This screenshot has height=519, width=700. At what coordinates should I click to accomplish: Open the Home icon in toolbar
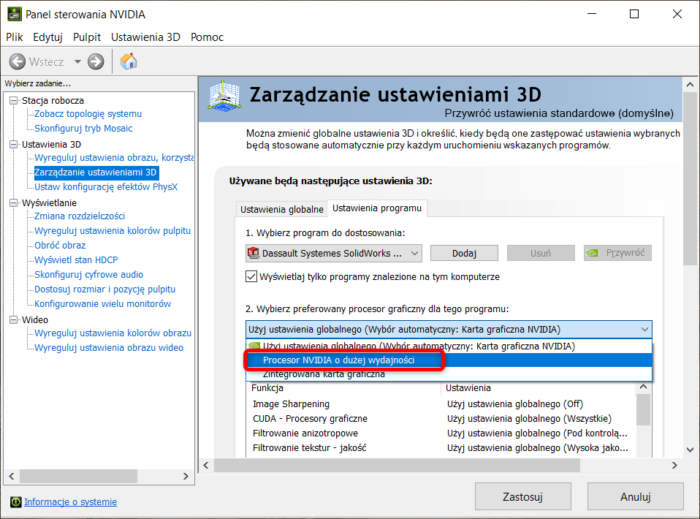click(x=129, y=61)
